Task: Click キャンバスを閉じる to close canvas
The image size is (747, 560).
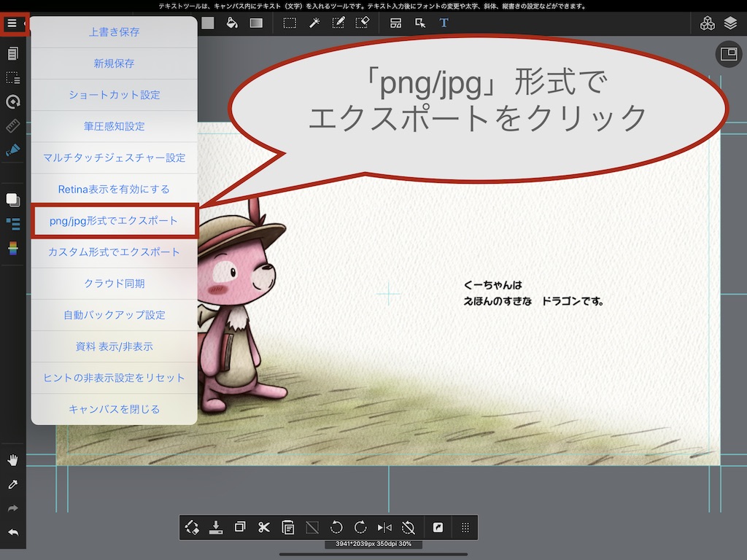Action: (x=114, y=409)
